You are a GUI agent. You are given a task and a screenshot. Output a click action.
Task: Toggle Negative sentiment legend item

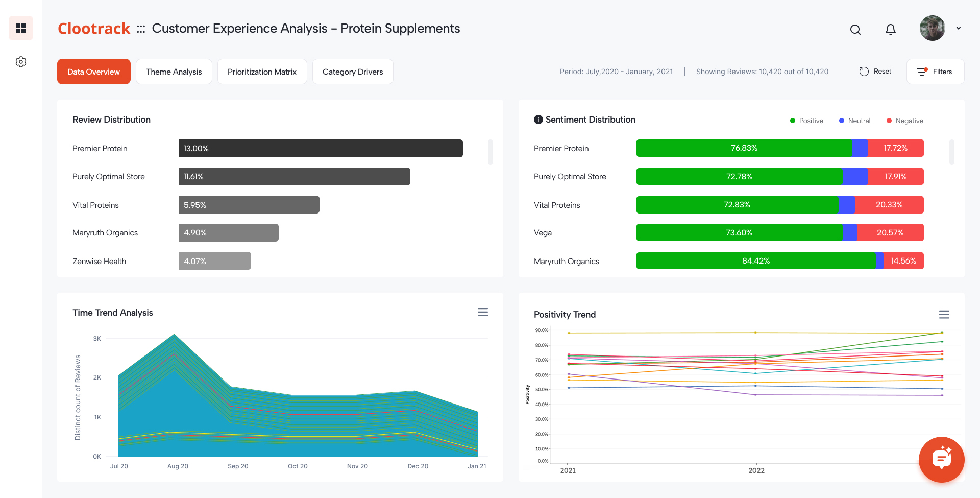click(904, 121)
